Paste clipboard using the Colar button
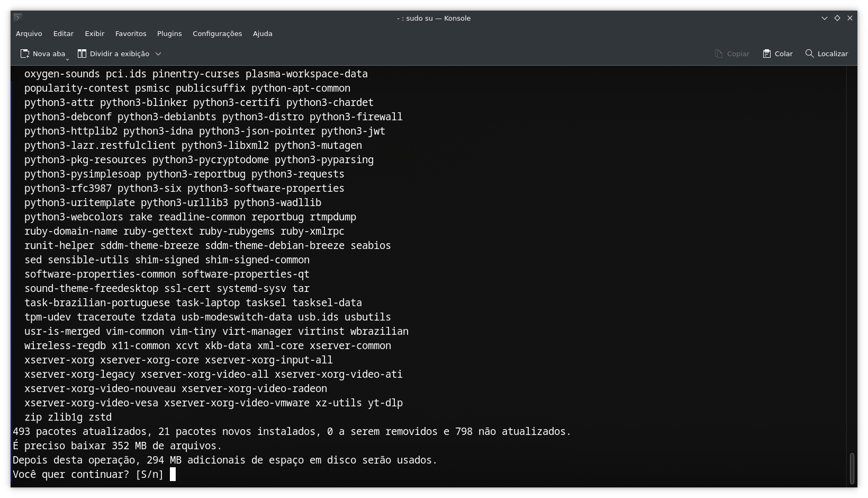868x498 pixels. (777, 54)
